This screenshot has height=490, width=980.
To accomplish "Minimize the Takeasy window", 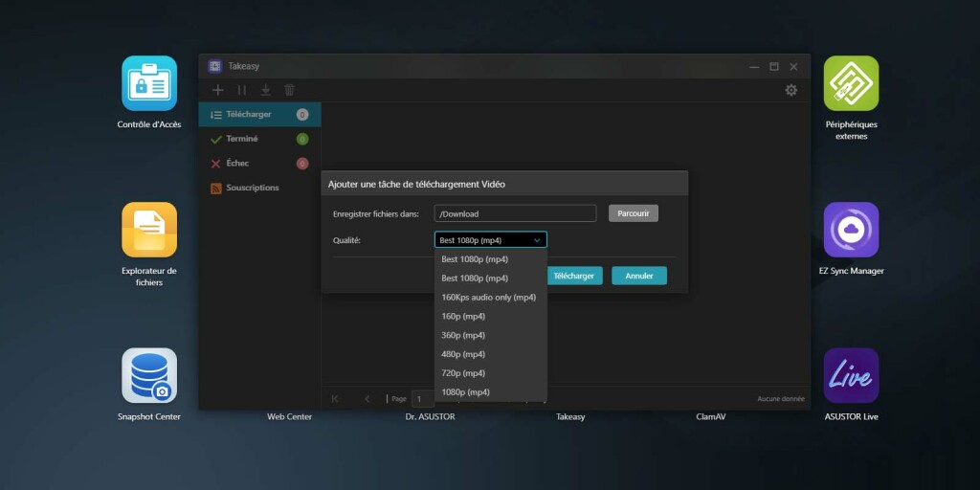I will (x=755, y=67).
